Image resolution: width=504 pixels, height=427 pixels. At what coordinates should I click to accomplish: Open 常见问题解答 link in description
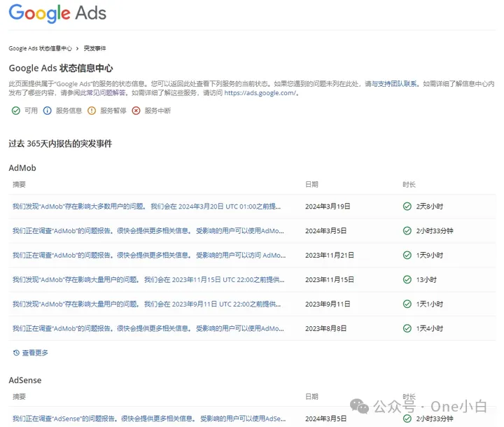coord(105,93)
